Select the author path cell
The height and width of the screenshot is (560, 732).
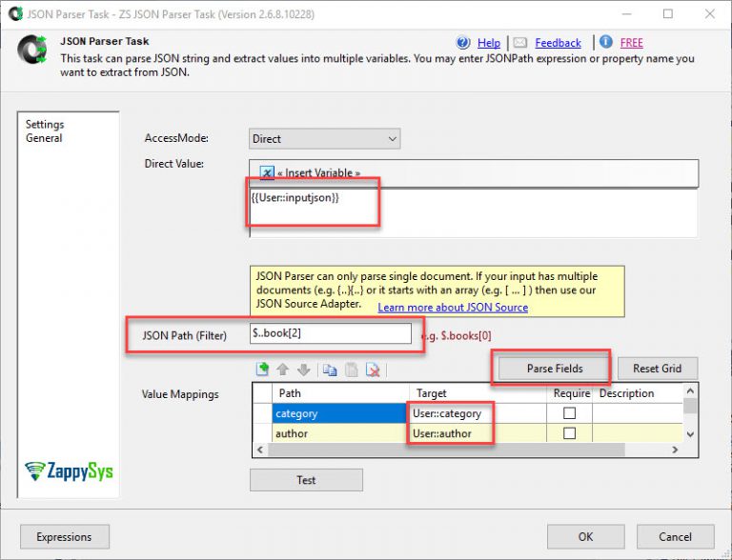[340, 433]
